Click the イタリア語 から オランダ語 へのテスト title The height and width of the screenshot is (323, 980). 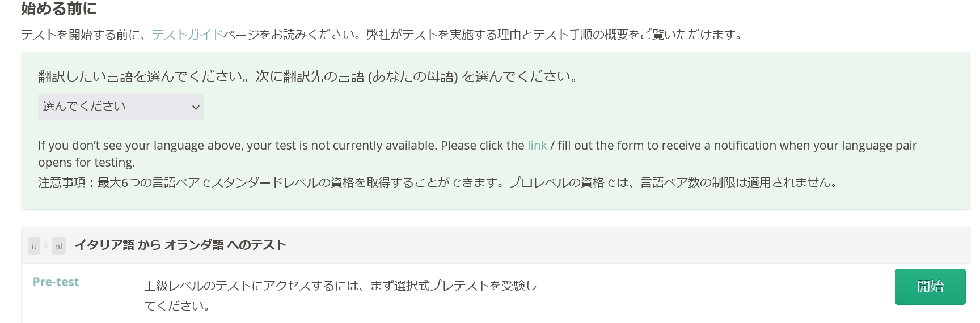tap(180, 245)
